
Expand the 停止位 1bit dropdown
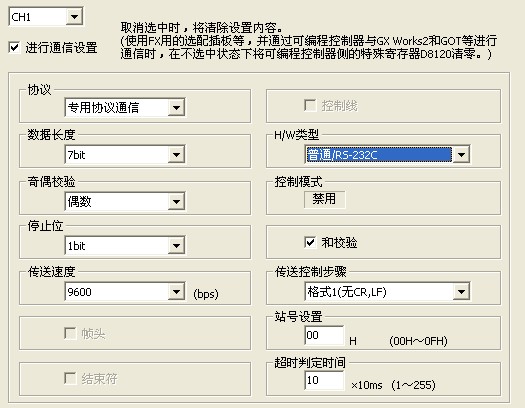pyautogui.click(x=176, y=246)
